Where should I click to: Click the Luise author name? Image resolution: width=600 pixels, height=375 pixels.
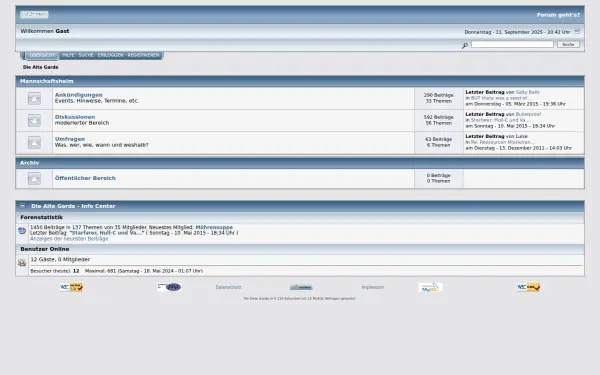coord(522,136)
